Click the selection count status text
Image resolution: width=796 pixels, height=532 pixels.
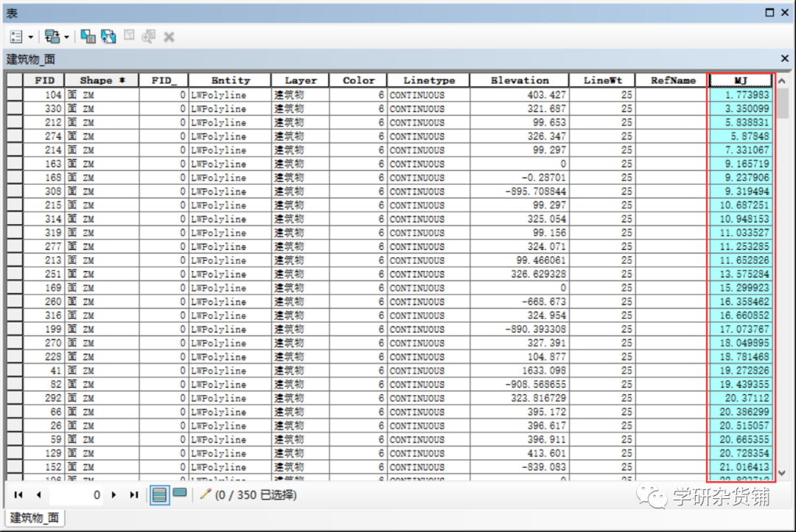[256, 494]
